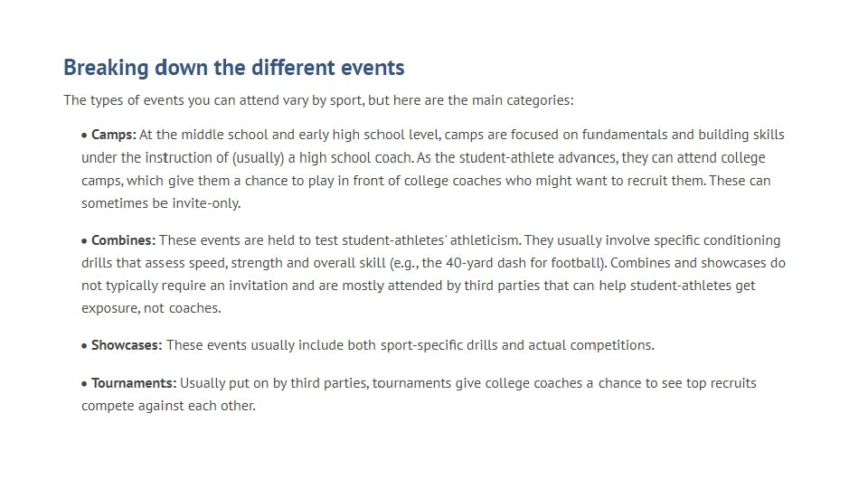
Task: Click the bullet dot before Camps
Action: pos(85,136)
